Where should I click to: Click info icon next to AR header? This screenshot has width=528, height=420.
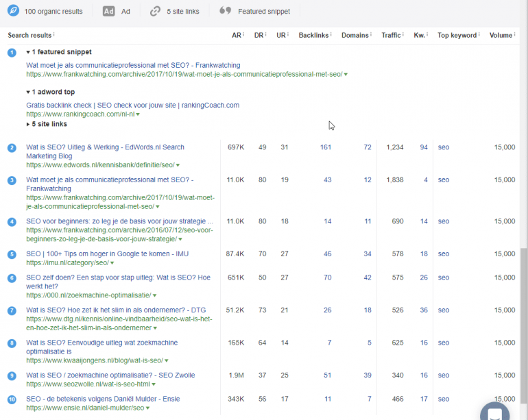click(x=243, y=34)
